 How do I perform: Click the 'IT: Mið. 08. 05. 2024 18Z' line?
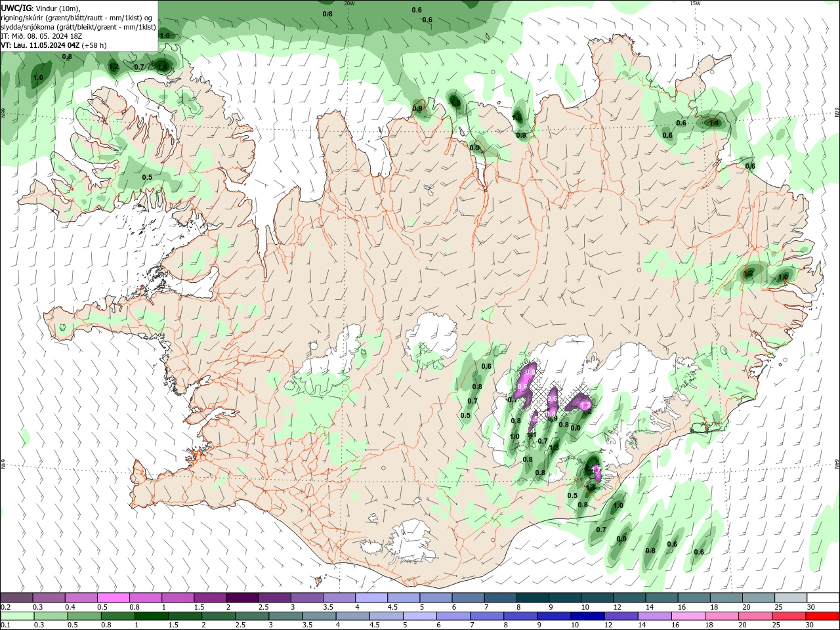tap(41, 36)
